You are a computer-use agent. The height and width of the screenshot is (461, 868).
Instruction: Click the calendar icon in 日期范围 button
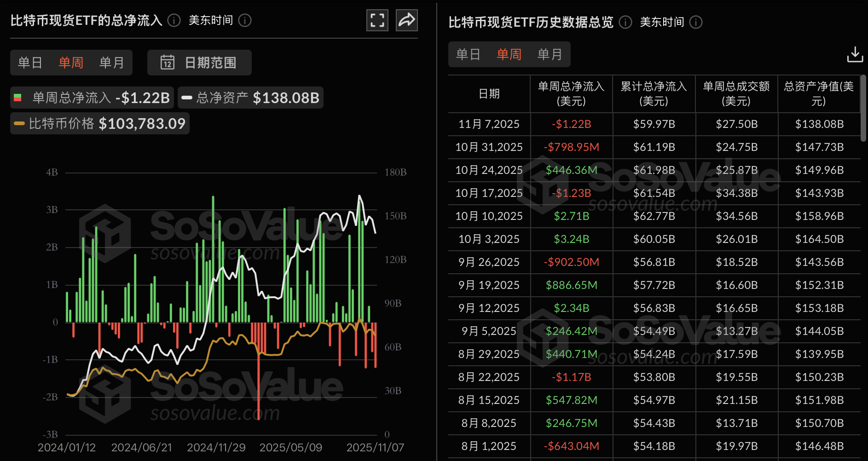click(x=168, y=63)
